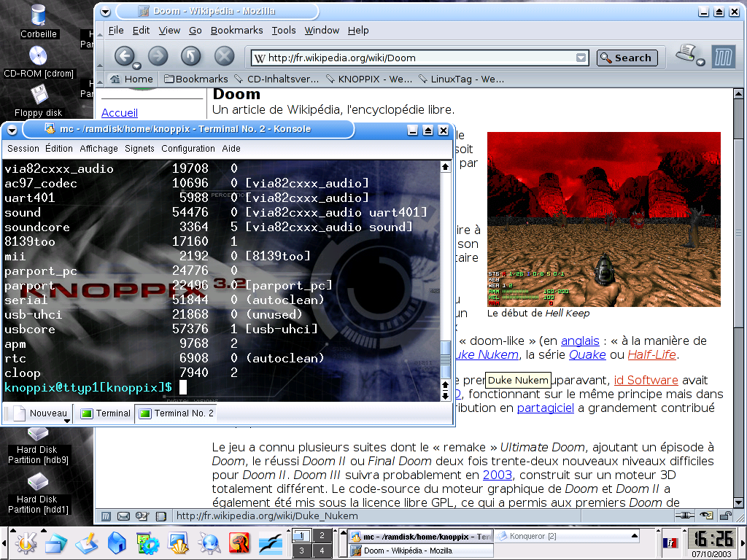The width and height of the screenshot is (747, 560).
Task: Click the Print icon in Mozilla toolbar
Action: [686, 54]
